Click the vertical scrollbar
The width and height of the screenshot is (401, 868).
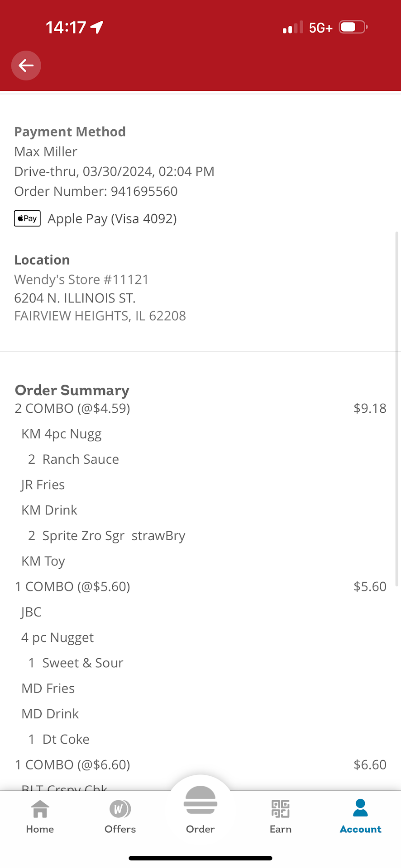pyautogui.click(x=397, y=407)
